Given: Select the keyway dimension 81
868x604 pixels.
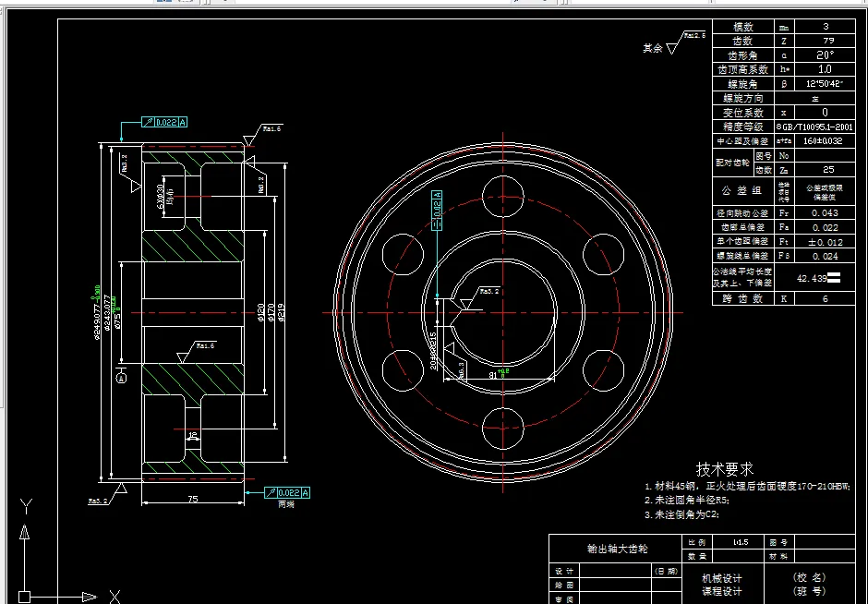Looking at the screenshot, I should tap(493, 375).
